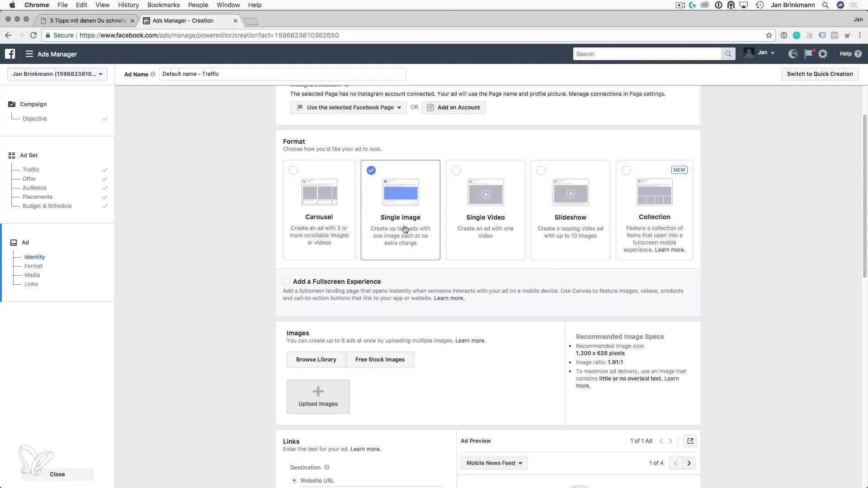The height and width of the screenshot is (488, 868).
Task: Select the Carousel format radio button
Action: (293, 170)
